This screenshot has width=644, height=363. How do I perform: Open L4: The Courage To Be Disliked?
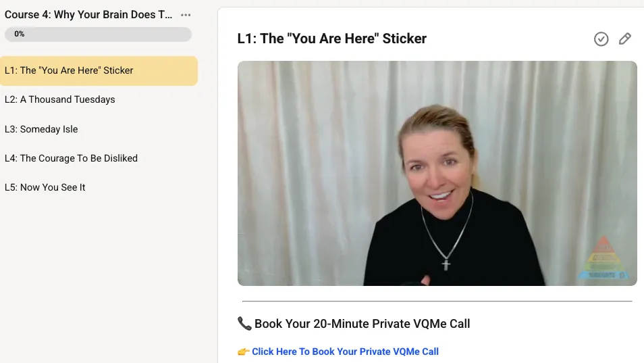click(99, 158)
